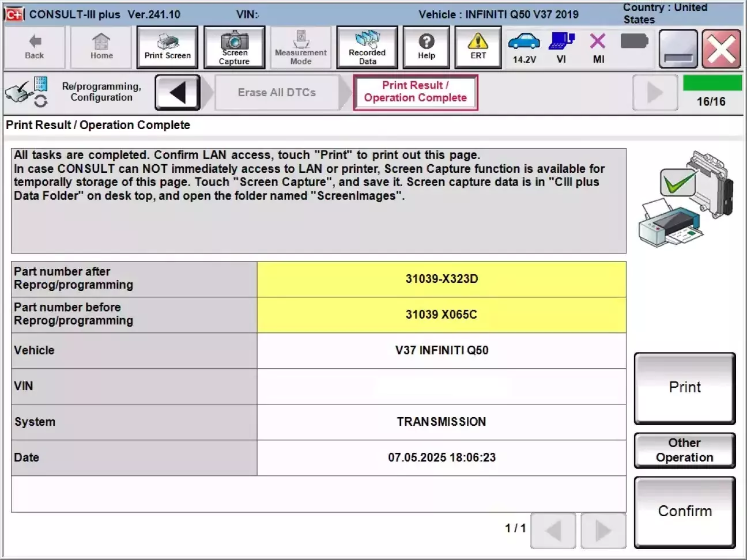This screenshot has width=747, height=560.
Task: Minimize the CONSULT-III plus window
Action: point(678,49)
